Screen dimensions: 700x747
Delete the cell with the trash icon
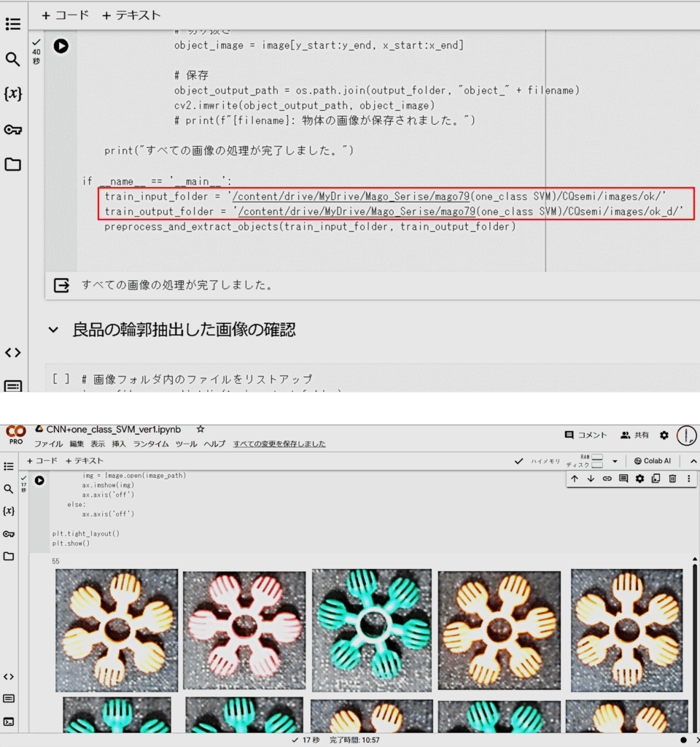672,479
